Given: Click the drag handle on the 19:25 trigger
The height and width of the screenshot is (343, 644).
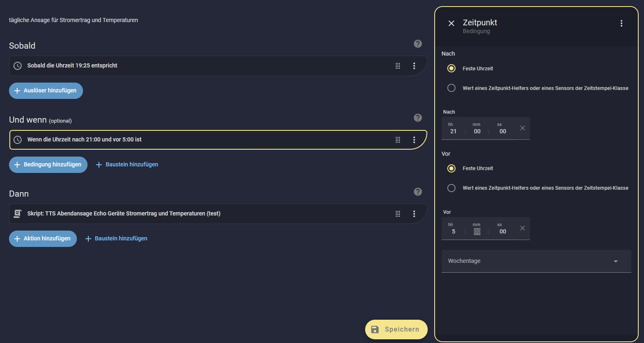Looking at the screenshot, I should (x=398, y=66).
